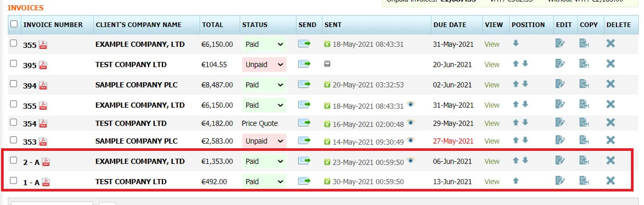The height and width of the screenshot is (205, 644).
Task: Send invoice 2 - A via envelope icon
Action: [304, 161]
